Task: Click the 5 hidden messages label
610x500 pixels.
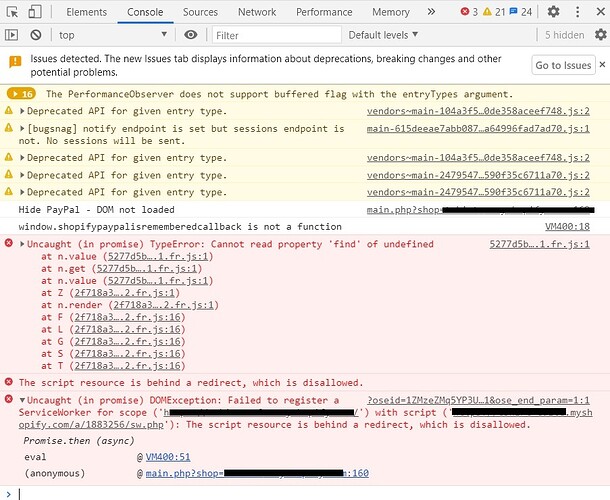Action: click(x=564, y=35)
